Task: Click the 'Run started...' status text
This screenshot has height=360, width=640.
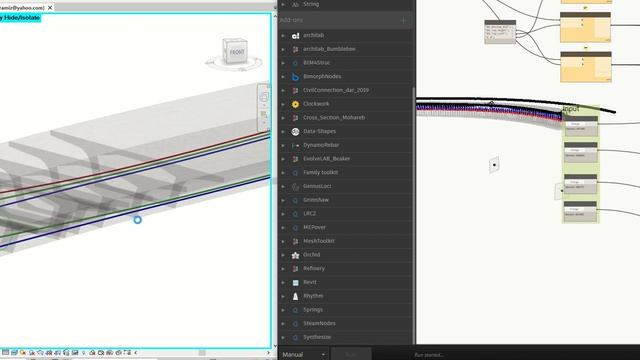Action: (x=429, y=355)
